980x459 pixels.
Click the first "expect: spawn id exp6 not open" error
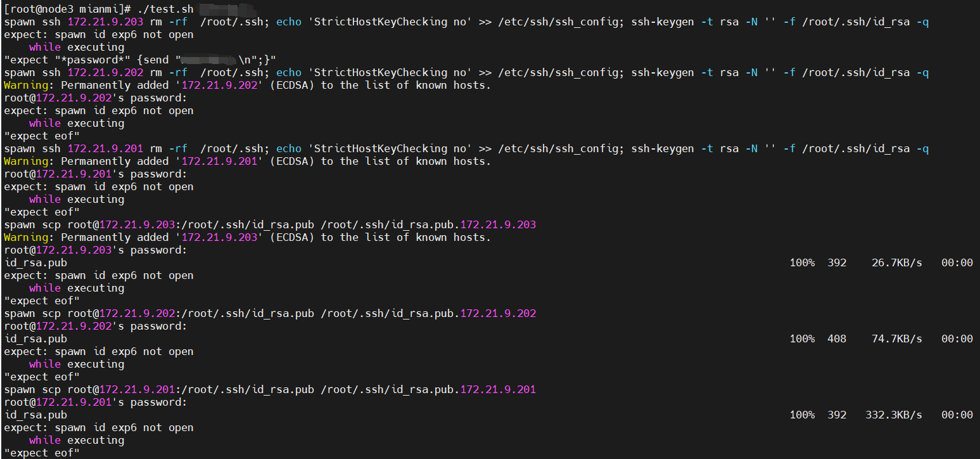[x=98, y=34]
